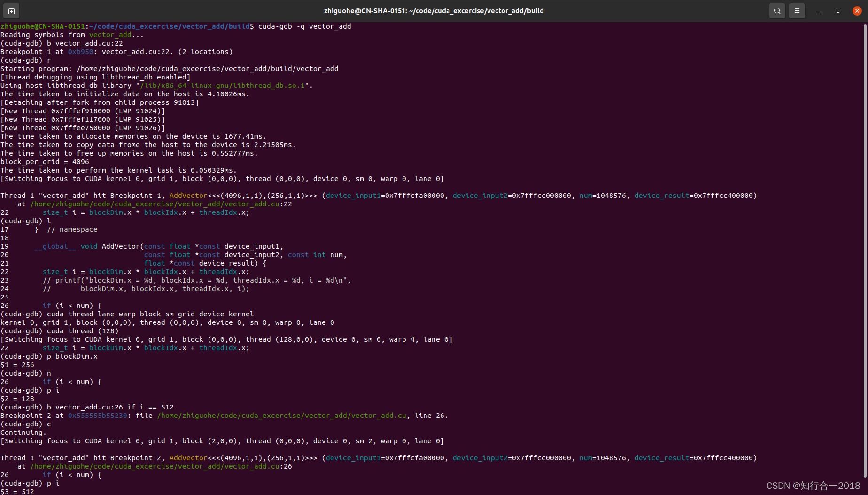
Task: Open the terminal search tool
Action: point(777,11)
